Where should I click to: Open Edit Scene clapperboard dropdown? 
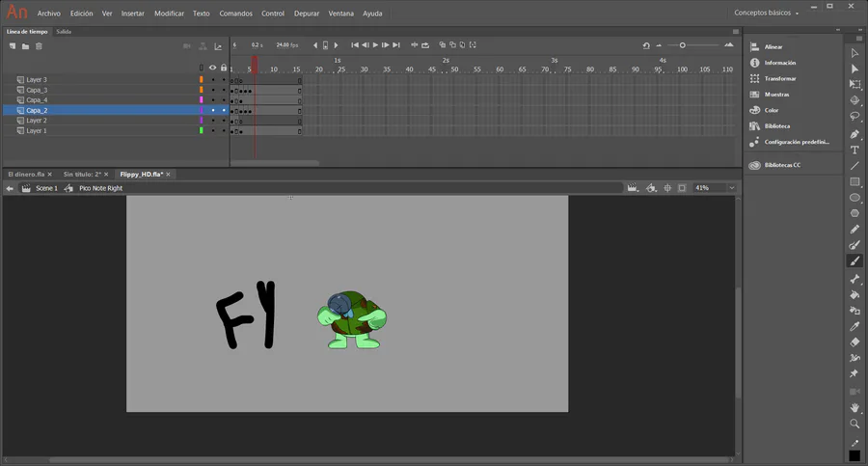point(632,188)
